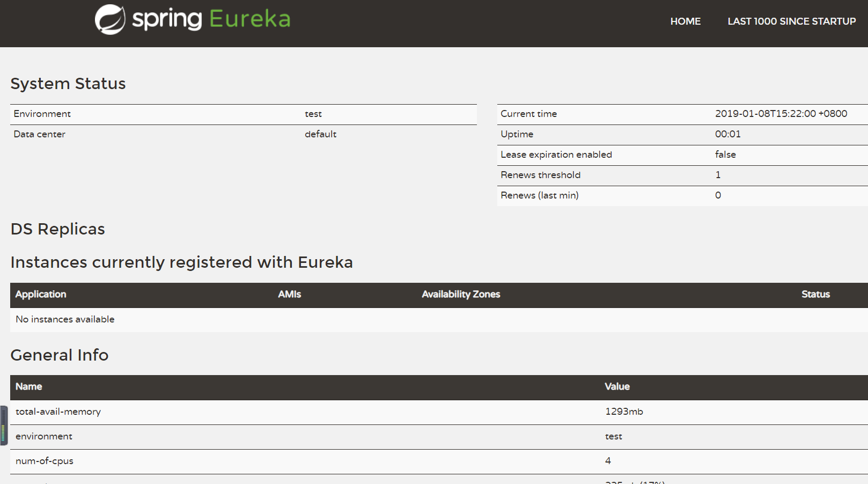Click the level meter widget at left edge

tap(3, 426)
